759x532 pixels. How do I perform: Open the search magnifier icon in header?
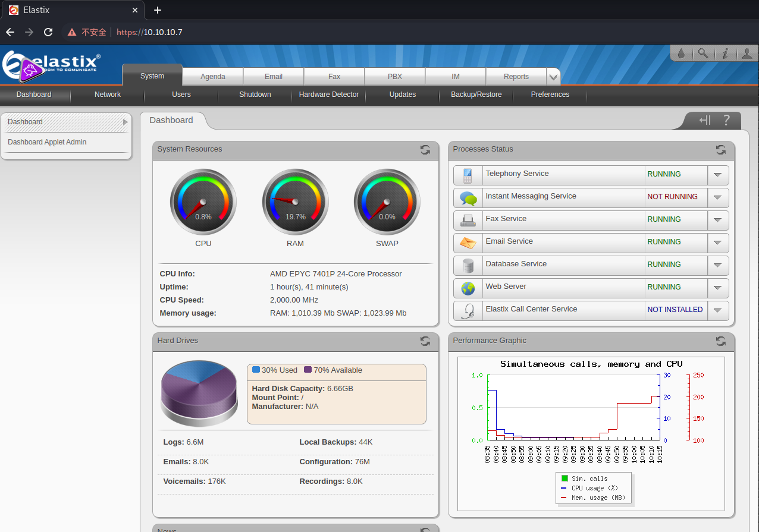[703, 53]
